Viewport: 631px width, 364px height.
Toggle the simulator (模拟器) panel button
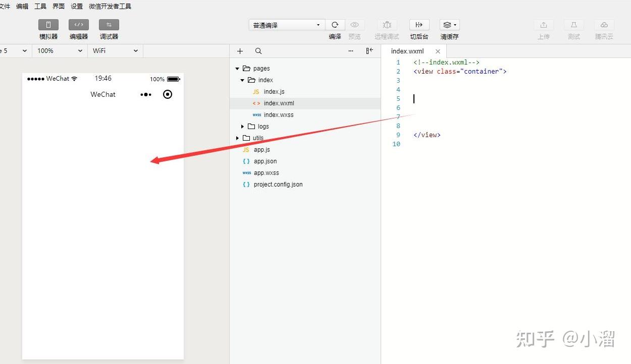pyautogui.click(x=48, y=25)
